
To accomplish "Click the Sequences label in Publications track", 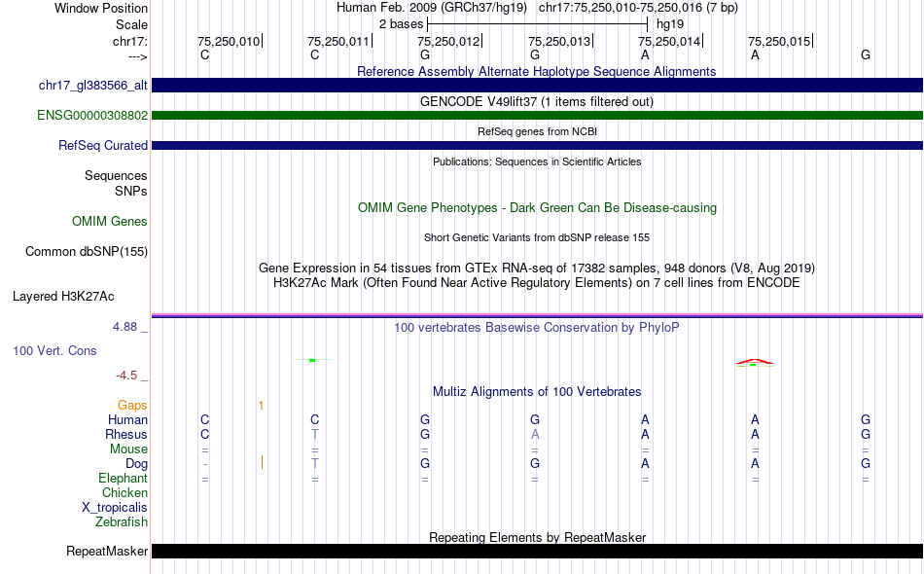I will [116, 176].
